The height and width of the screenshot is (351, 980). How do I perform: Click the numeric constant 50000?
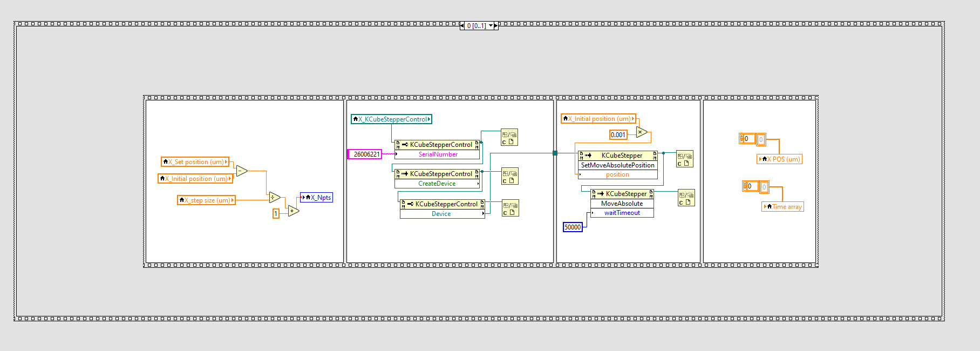tap(573, 227)
